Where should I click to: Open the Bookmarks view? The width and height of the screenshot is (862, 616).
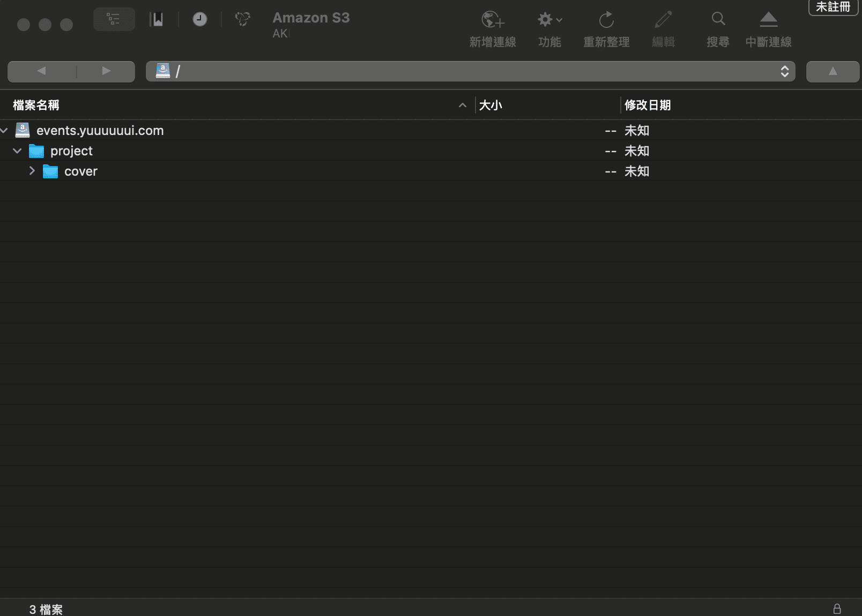[157, 20]
